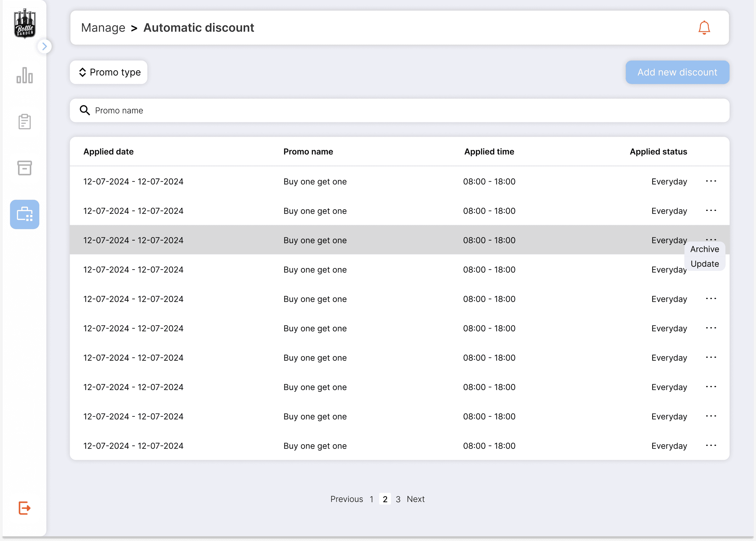Click the applied date in the last row
Image resolution: width=756 pixels, height=541 pixels.
tap(133, 446)
